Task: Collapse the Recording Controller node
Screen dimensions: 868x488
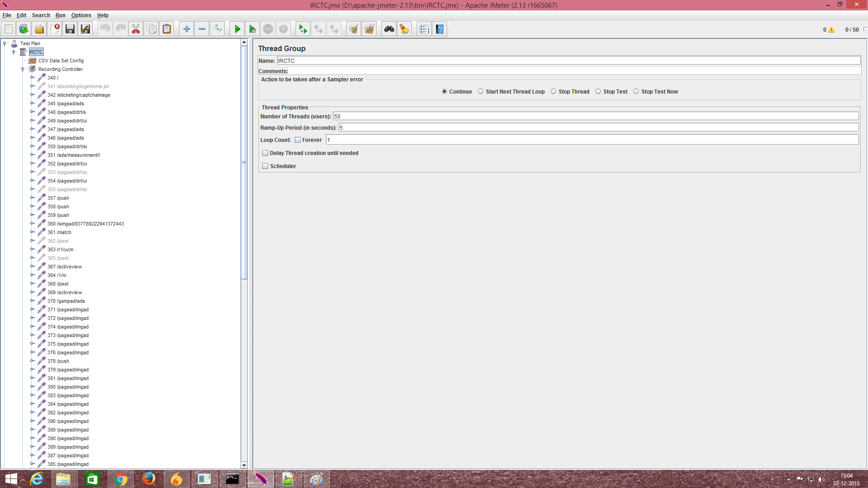Action: (23, 69)
